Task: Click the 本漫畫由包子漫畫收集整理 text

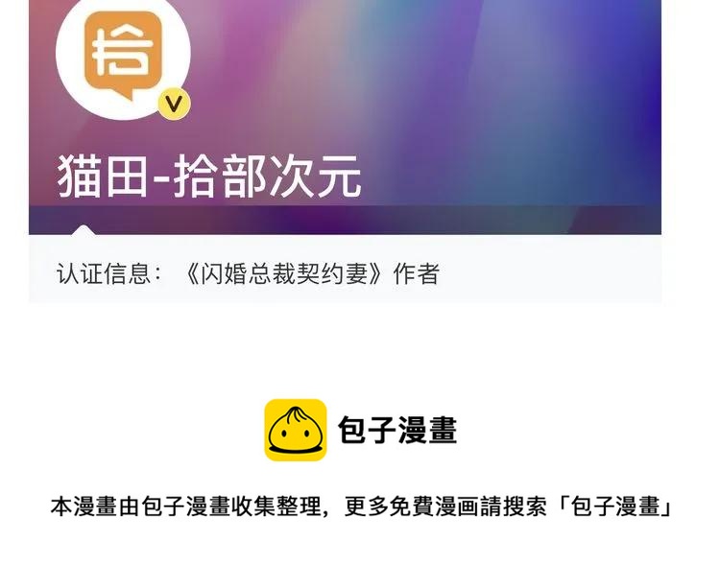Action: click(185, 506)
